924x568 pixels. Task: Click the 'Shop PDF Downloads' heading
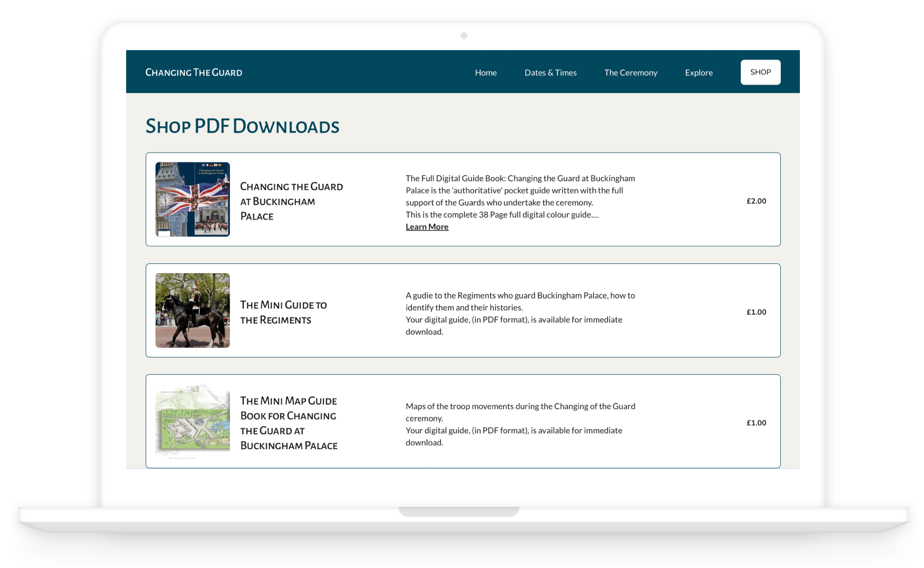click(x=242, y=126)
